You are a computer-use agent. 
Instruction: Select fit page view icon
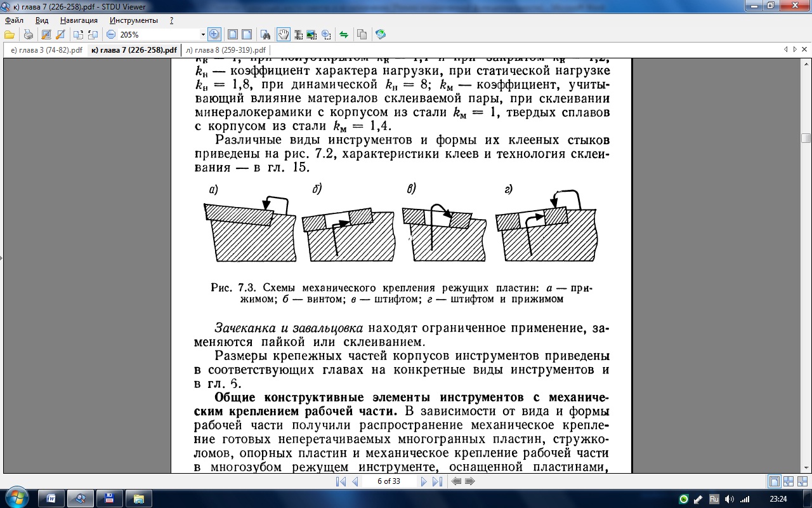[x=233, y=34]
